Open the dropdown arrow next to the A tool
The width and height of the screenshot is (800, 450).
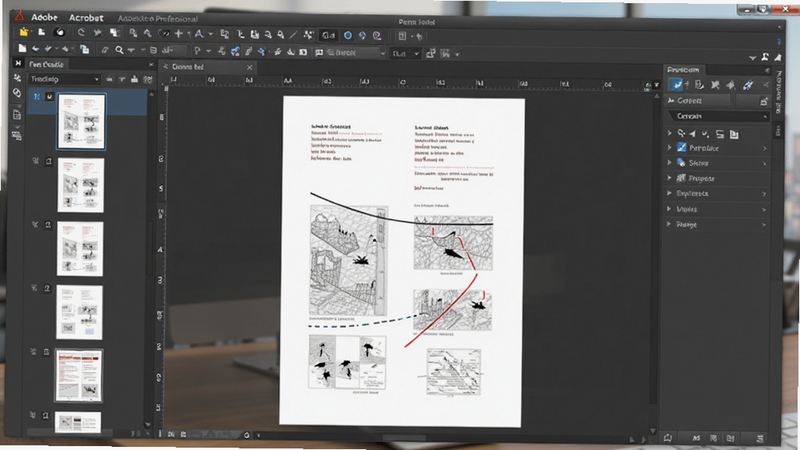pos(210,34)
